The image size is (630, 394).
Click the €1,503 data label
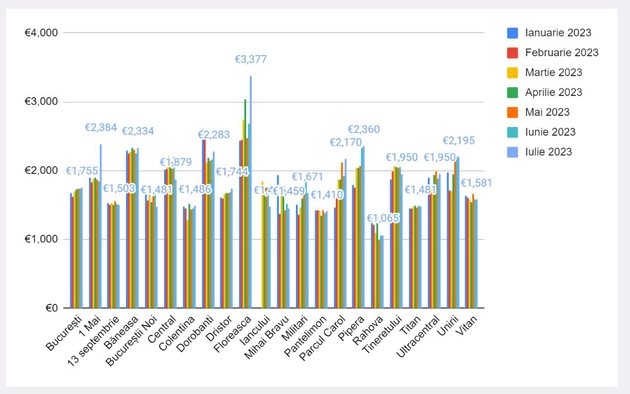119,189
